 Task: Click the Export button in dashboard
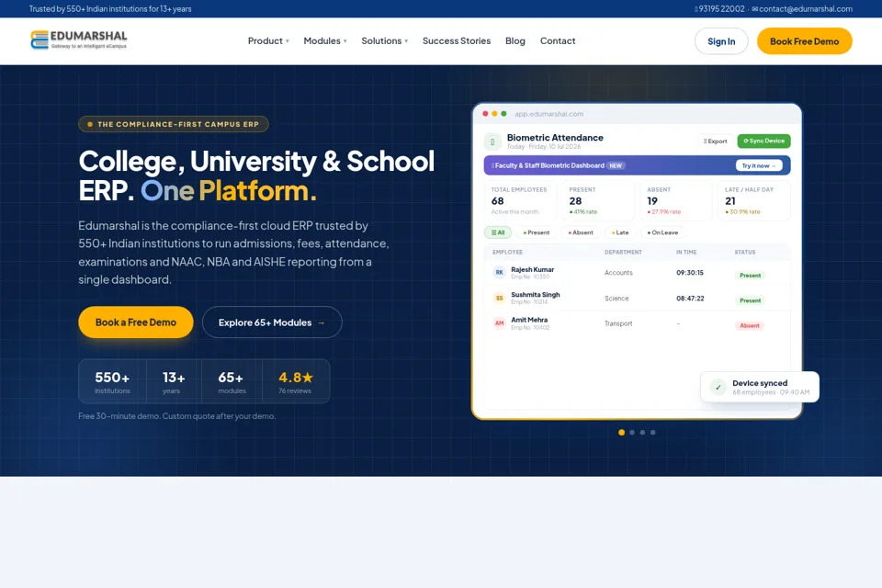[x=716, y=141]
